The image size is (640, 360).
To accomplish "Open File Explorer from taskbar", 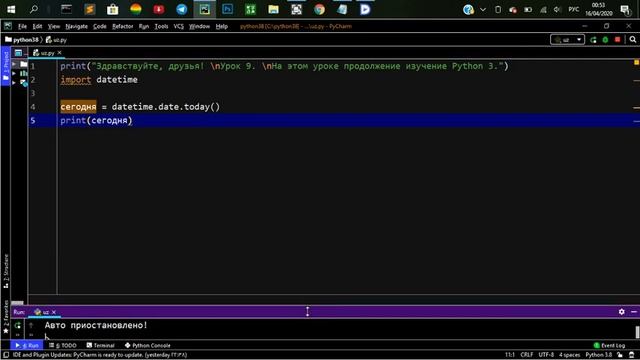I will (273, 9).
